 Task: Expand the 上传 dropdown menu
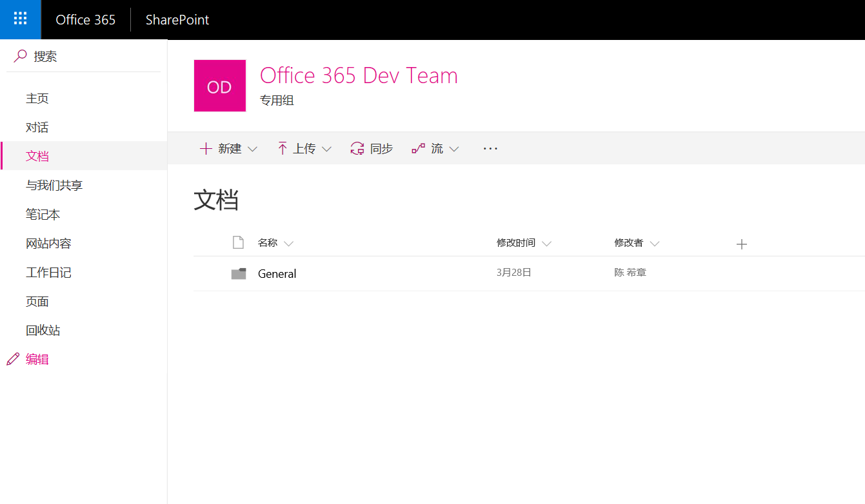point(328,149)
